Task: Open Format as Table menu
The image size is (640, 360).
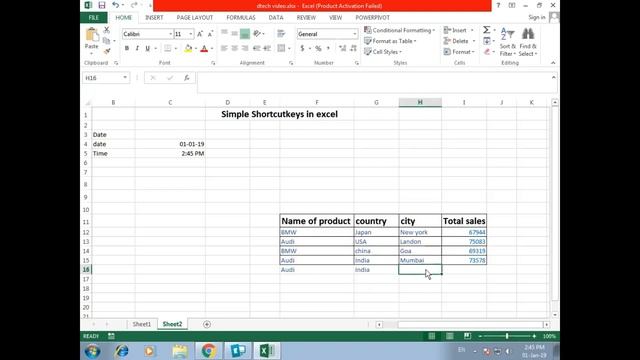Action: point(390,41)
